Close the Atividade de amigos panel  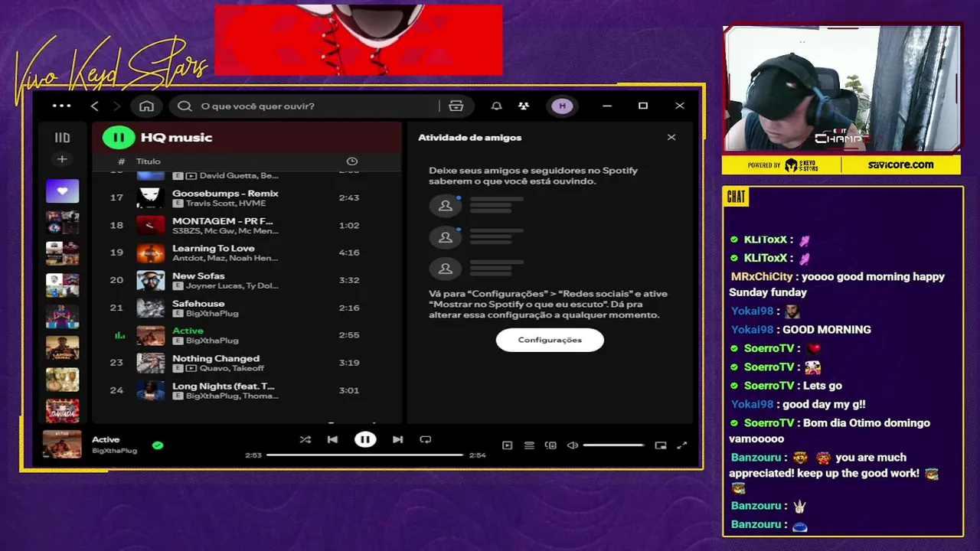coord(671,138)
